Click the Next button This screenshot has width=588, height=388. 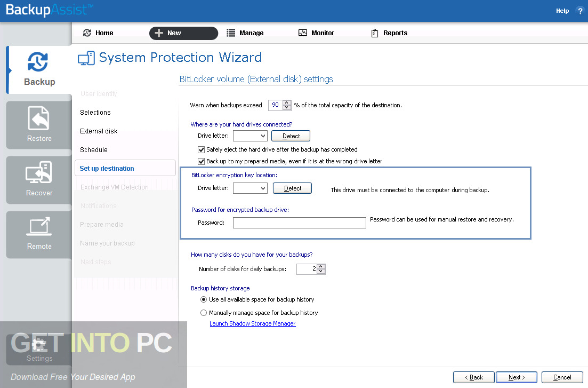coord(517,377)
